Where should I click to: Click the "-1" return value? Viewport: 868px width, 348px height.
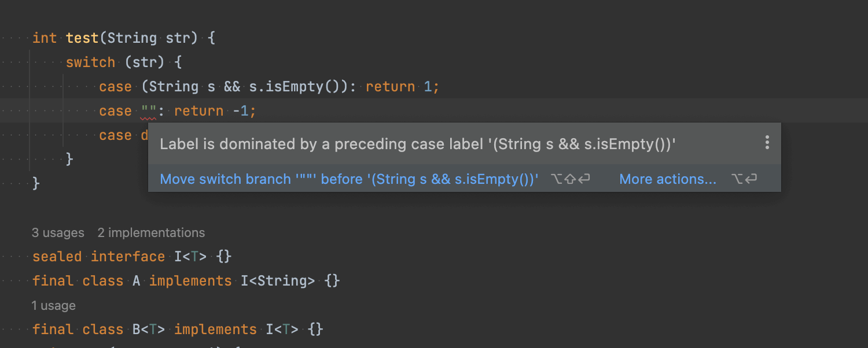(241, 111)
